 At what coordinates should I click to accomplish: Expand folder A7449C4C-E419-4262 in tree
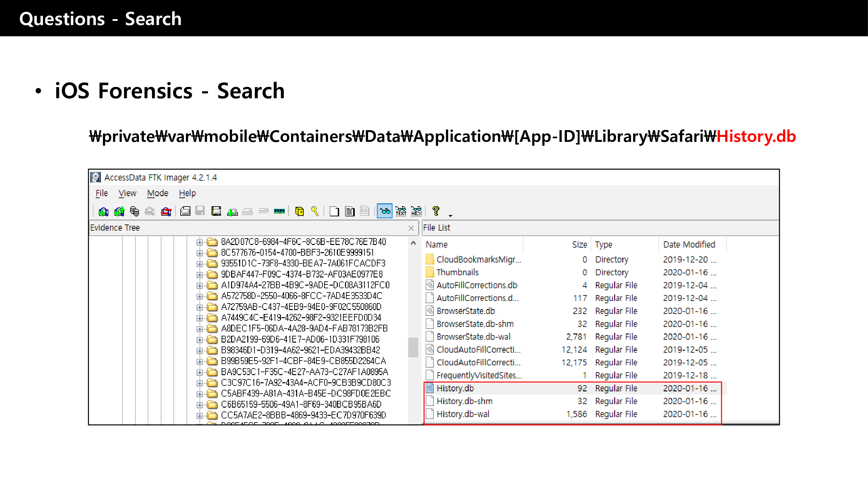tap(200, 318)
